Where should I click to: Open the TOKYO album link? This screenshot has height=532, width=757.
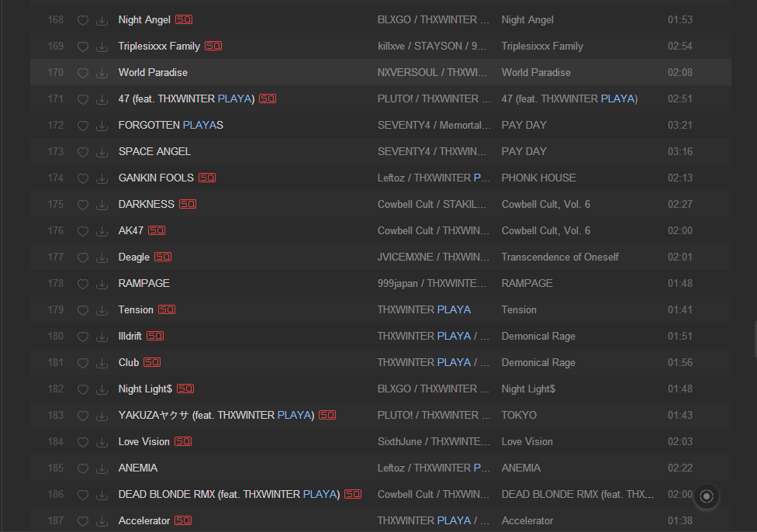[x=519, y=415]
